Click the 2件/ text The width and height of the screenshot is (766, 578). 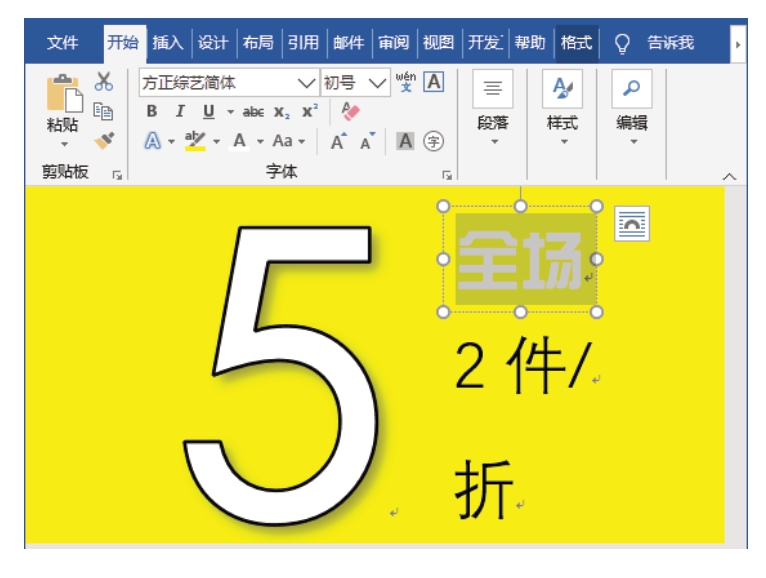point(523,366)
